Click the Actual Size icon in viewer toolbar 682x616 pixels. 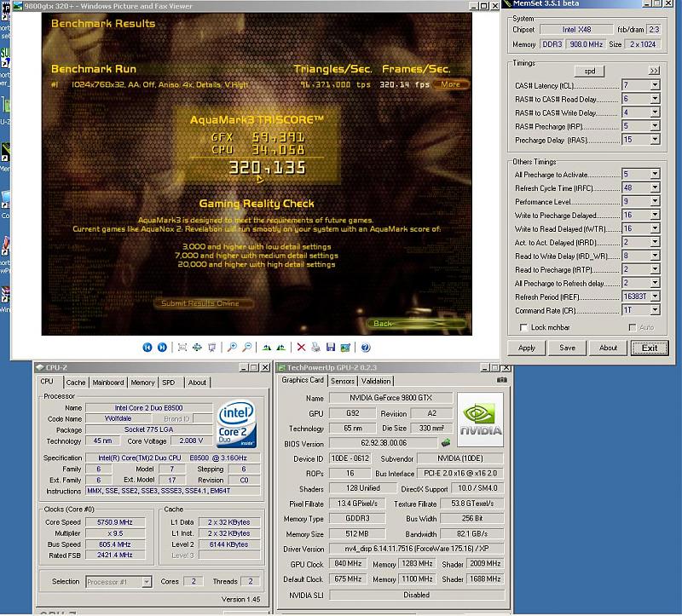point(197,347)
